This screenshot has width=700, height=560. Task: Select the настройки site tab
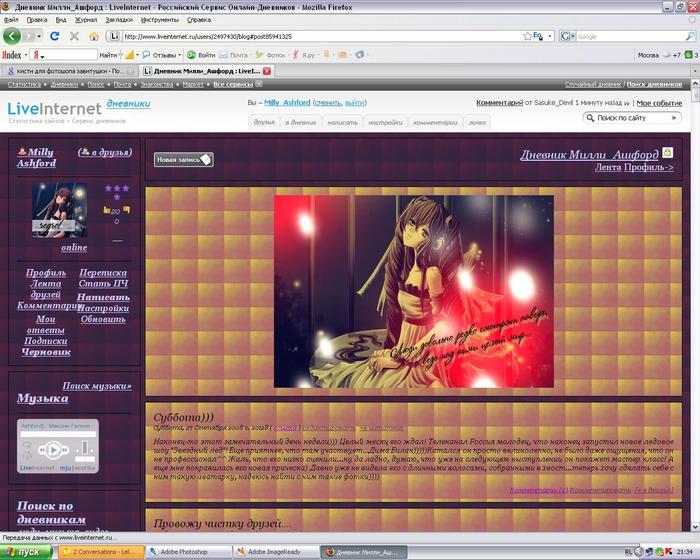point(385,122)
